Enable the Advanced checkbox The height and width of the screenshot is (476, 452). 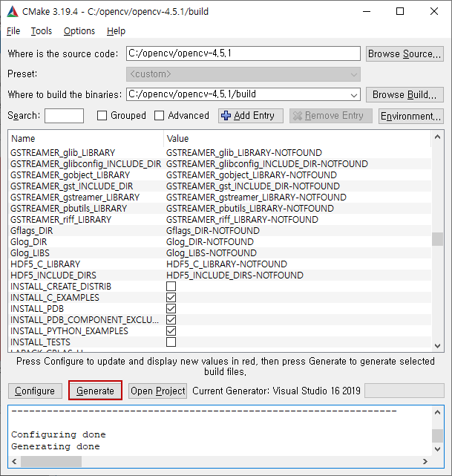coord(159,116)
